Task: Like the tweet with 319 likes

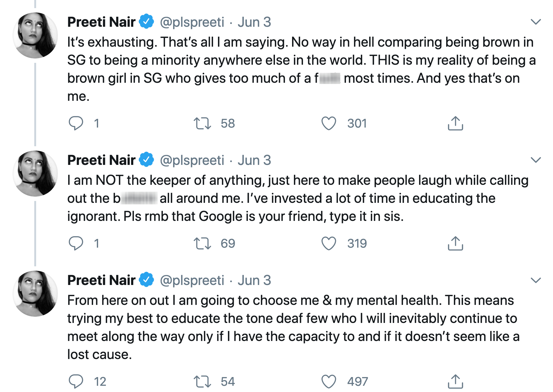Action: point(329,243)
